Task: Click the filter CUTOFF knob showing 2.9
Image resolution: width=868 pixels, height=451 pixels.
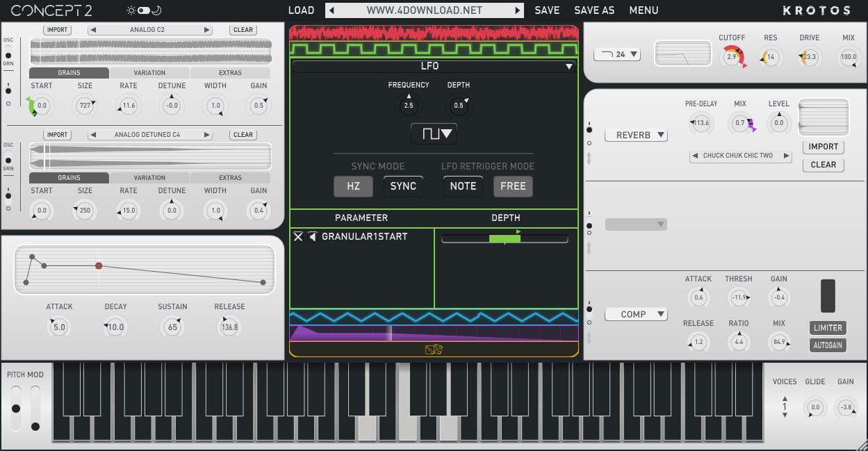Action: click(732, 57)
